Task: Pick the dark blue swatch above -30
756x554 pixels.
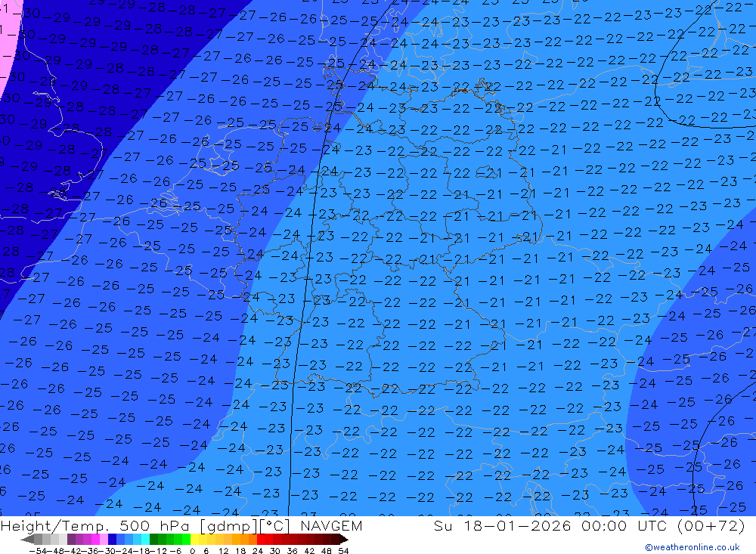Action: coord(113,539)
